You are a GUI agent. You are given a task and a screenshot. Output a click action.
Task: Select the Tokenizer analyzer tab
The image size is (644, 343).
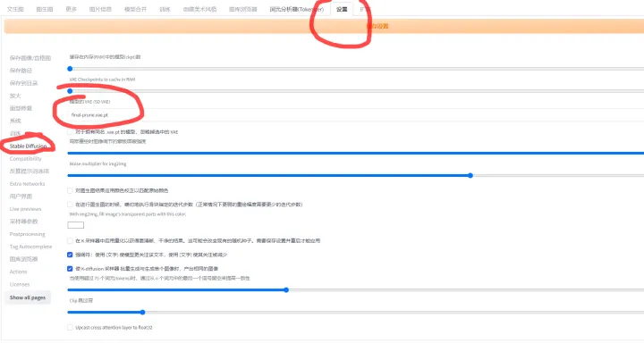coord(297,9)
